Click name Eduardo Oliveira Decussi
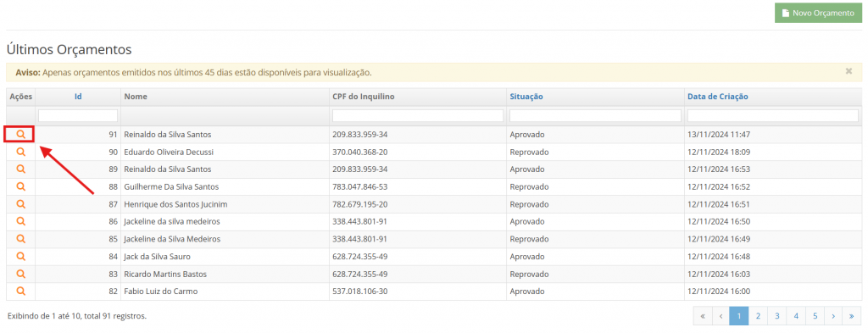 (169, 152)
